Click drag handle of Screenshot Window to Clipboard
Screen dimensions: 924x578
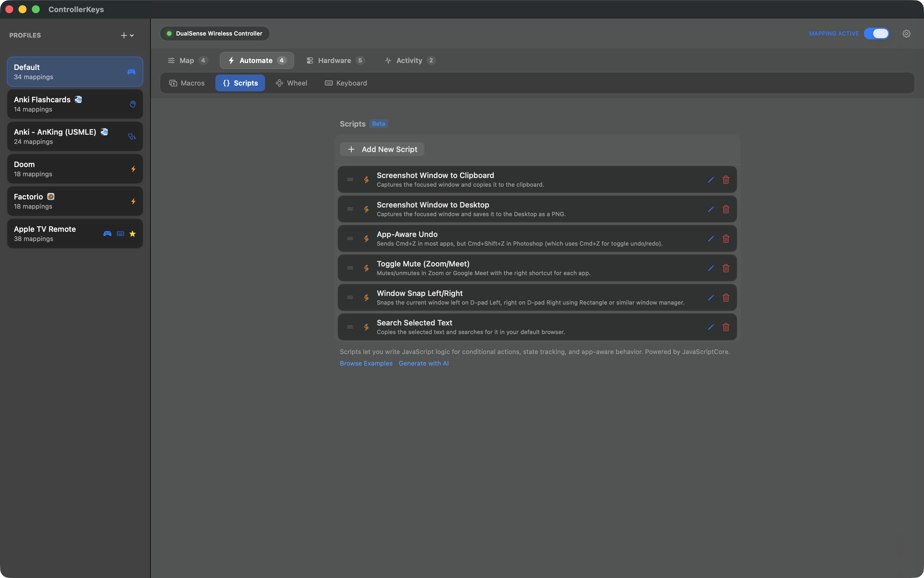(x=350, y=180)
